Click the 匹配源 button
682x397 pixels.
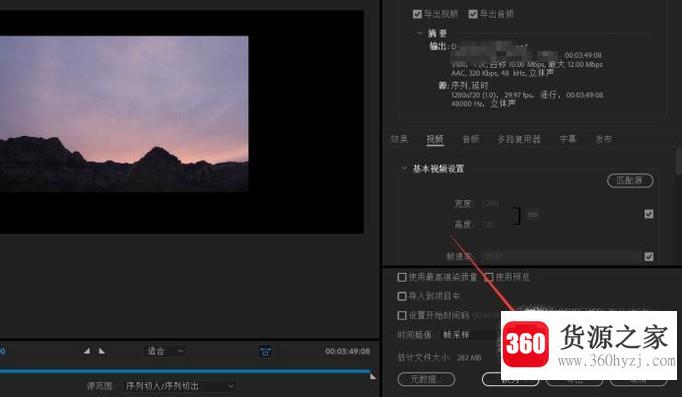click(630, 180)
